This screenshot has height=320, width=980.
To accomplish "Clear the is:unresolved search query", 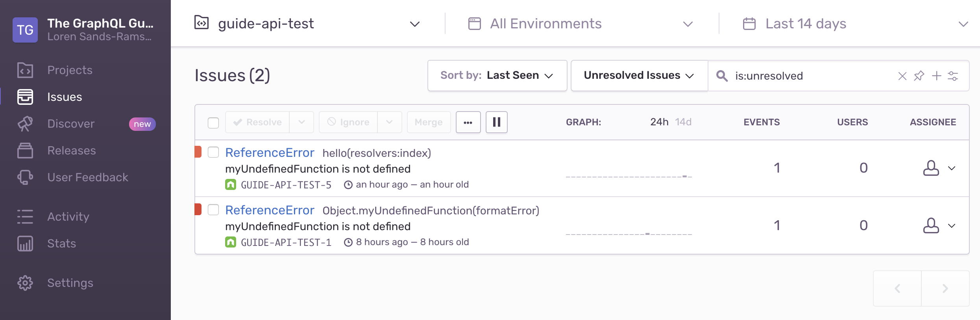I will pyautogui.click(x=902, y=76).
